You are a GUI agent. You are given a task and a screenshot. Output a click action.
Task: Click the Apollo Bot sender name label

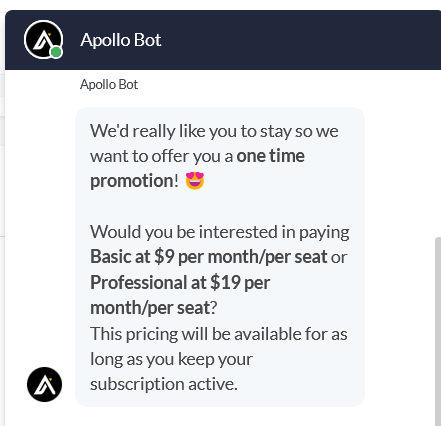tap(109, 85)
